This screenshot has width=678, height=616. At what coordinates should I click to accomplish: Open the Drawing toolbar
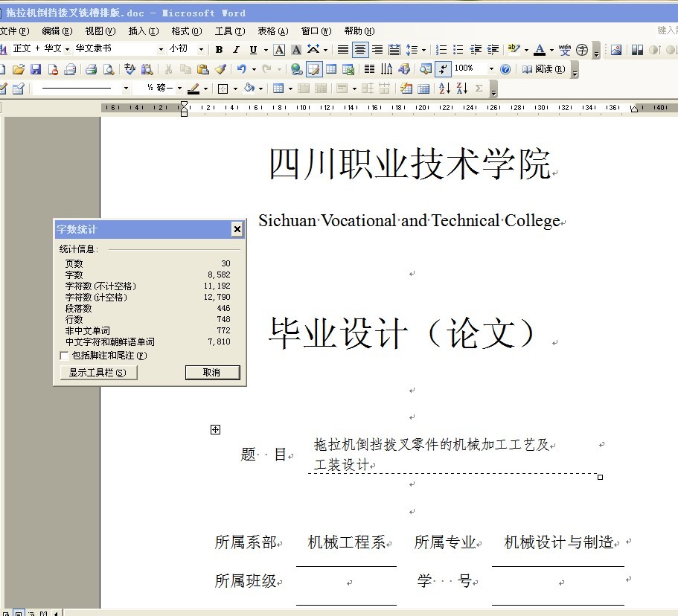404,69
